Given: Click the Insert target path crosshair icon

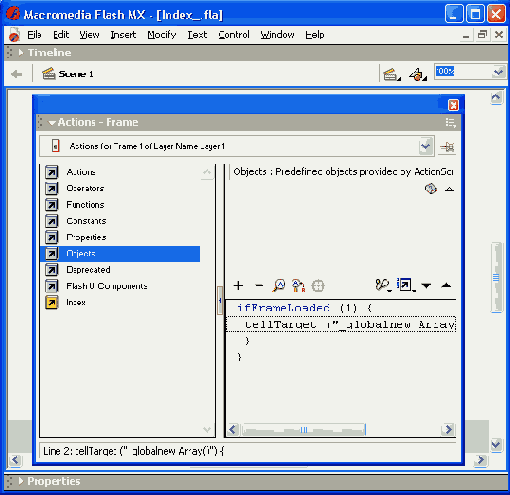Looking at the screenshot, I should pyautogui.click(x=318, y=286).
